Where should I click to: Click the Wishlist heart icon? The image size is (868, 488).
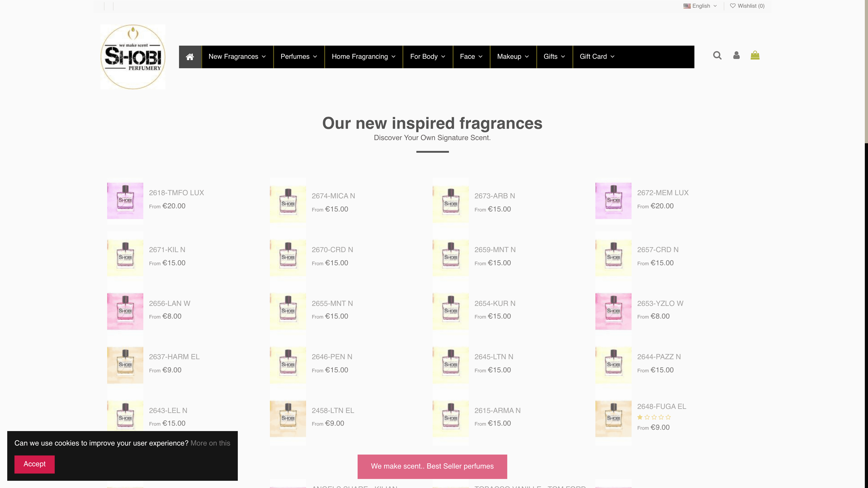(x=733, y=6)
